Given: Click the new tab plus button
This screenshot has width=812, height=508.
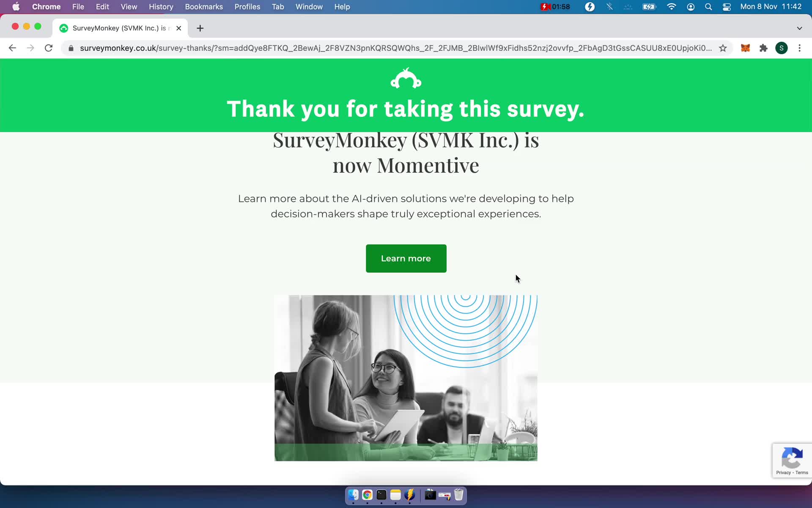Looking at the screenshot, I should tap(200, 28).
